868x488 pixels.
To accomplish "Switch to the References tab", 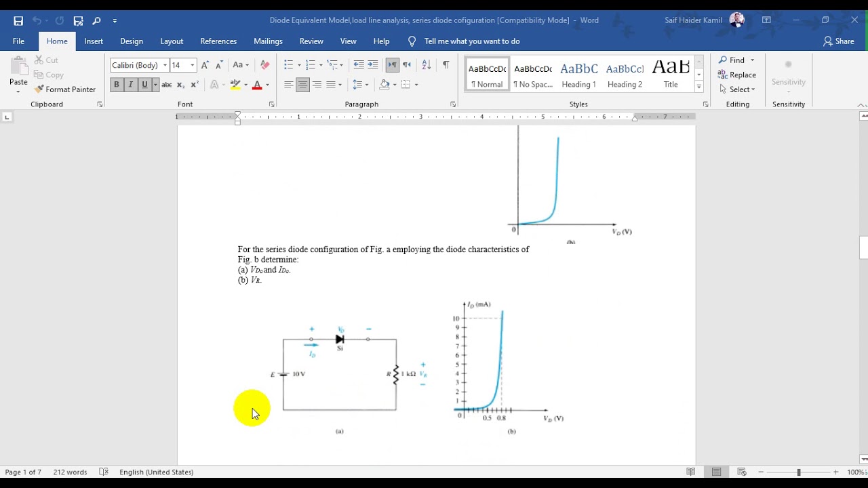I will (x=218, y=41).
